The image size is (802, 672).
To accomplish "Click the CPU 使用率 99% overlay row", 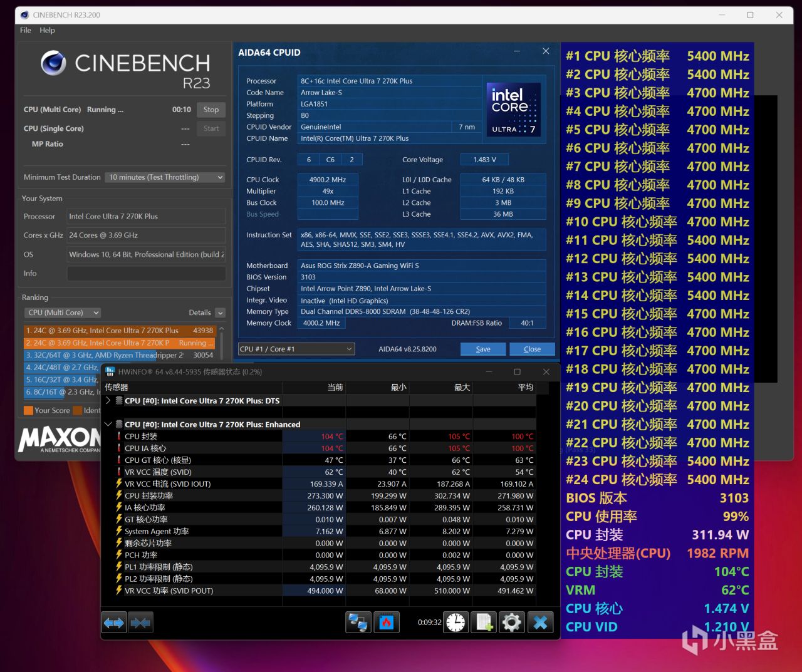I will (x=657, y=516).
